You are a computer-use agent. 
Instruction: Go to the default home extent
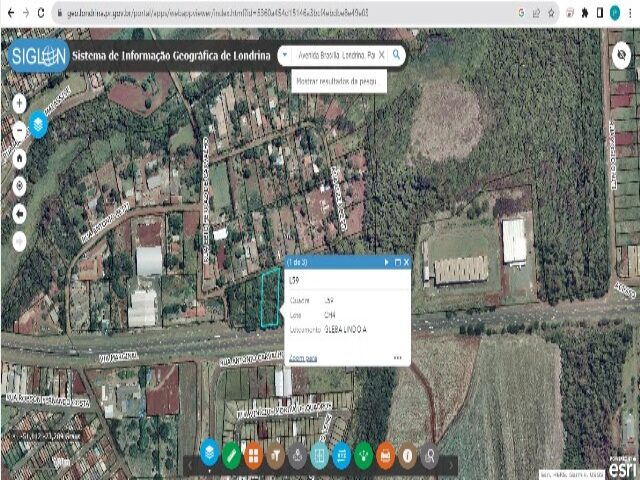pyautogui.click(x=19, y=159)
